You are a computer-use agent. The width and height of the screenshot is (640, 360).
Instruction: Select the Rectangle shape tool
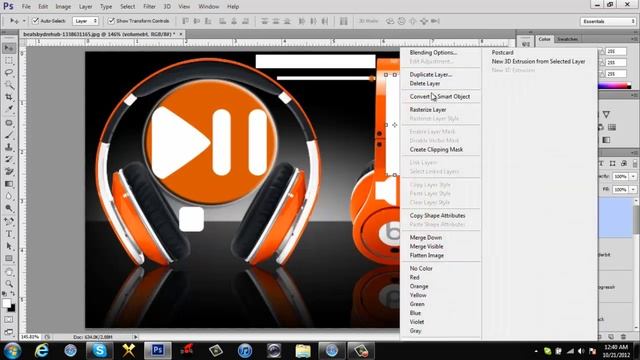point(9,258)
